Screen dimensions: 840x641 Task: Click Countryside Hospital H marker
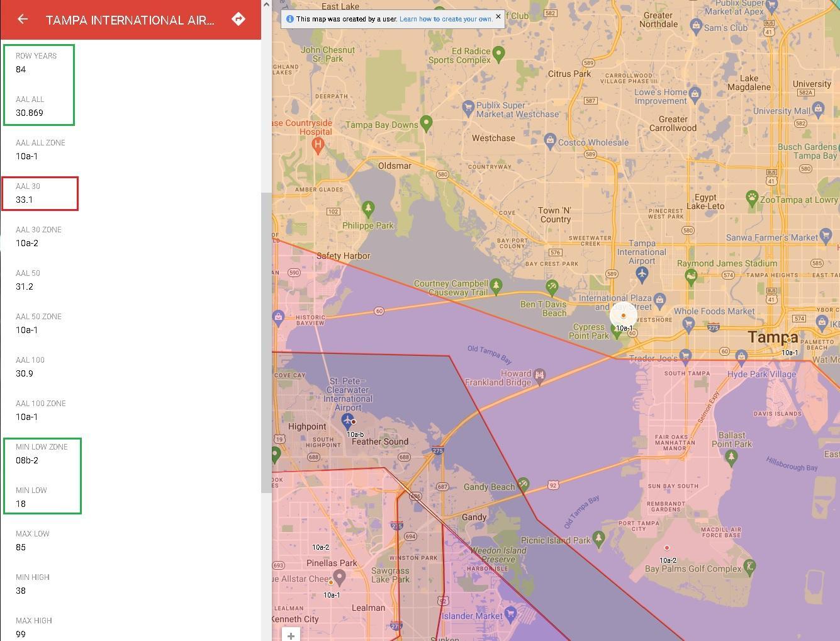(x=318, y=145)
